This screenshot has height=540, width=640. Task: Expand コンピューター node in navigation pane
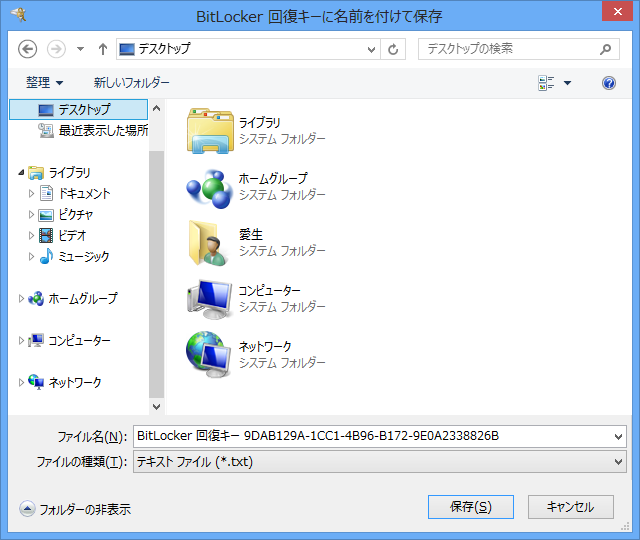(x=21, y=340)
